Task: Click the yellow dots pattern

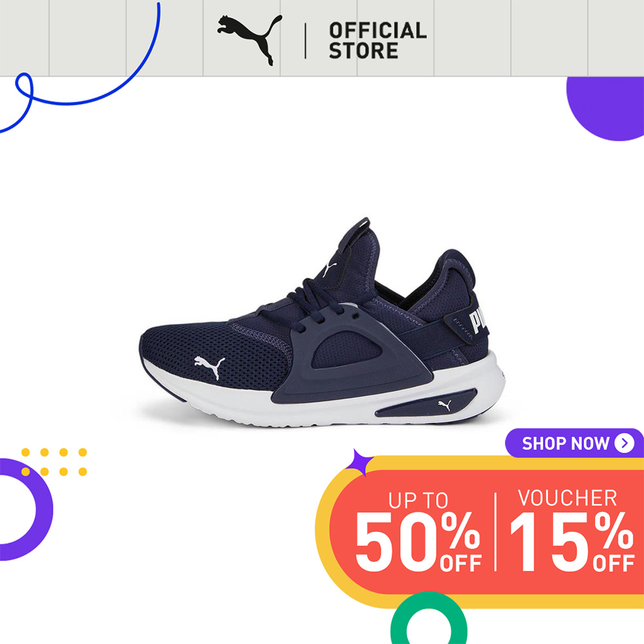Action: (54, 462)
